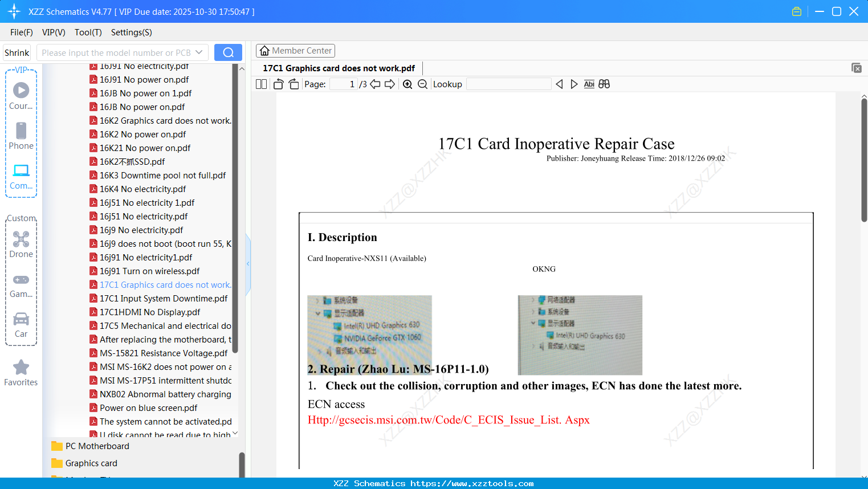
Task: Click the yellow toolbox icon in the title bar
Action: coord(797,11)
